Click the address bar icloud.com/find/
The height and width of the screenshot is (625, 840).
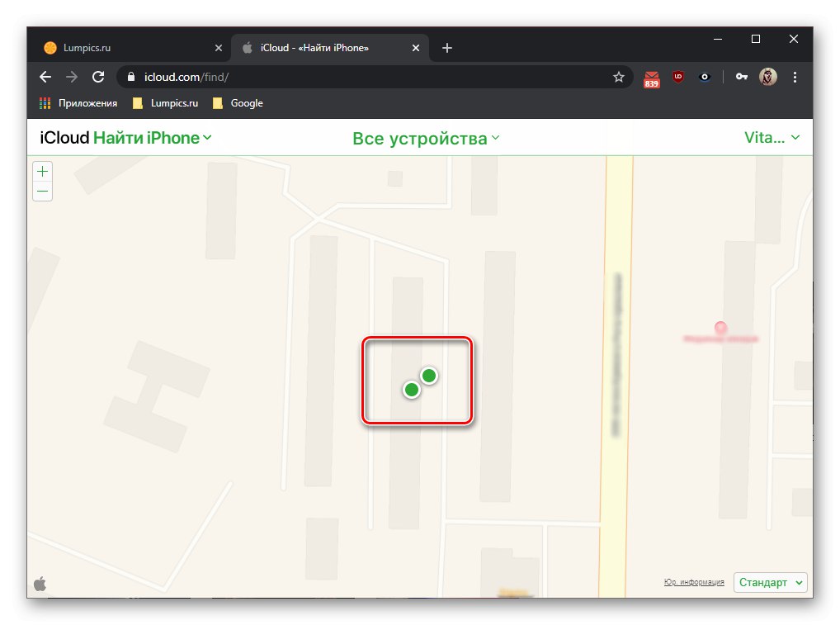375,77
